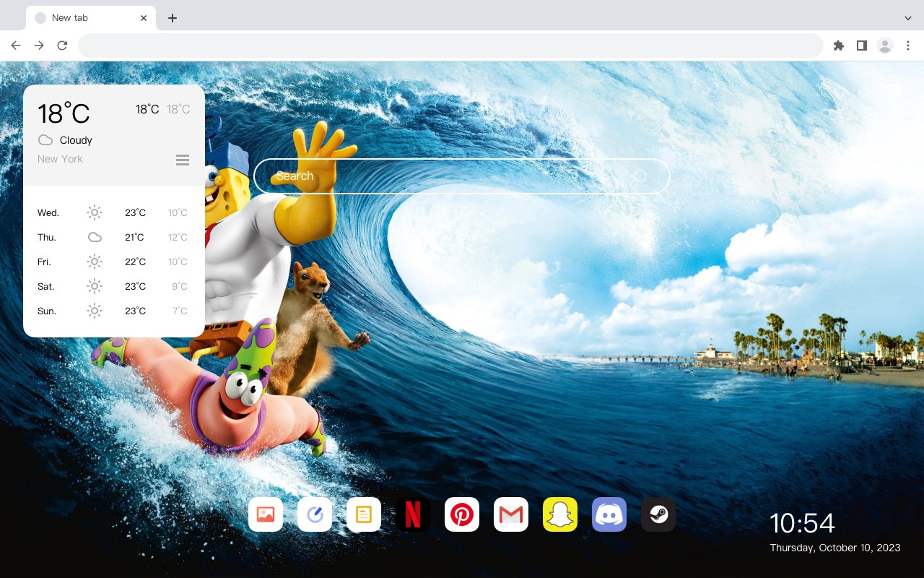Open the yellow notes shortcut icon

[364, 514]
